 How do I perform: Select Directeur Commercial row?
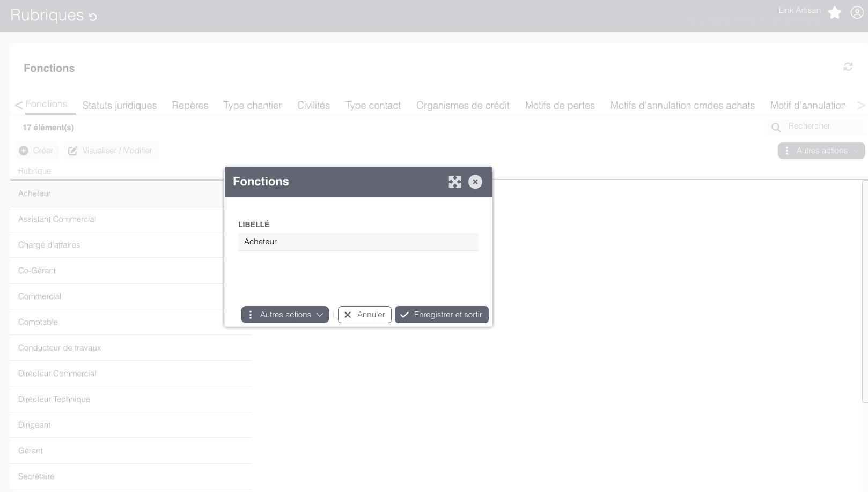[131, 374]
